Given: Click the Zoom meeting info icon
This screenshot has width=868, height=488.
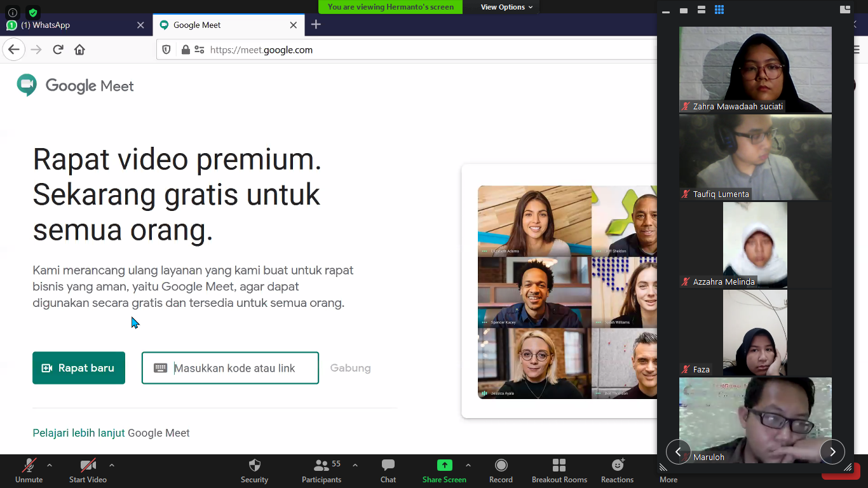Looking at the screenshot, I should click(12, 12).
